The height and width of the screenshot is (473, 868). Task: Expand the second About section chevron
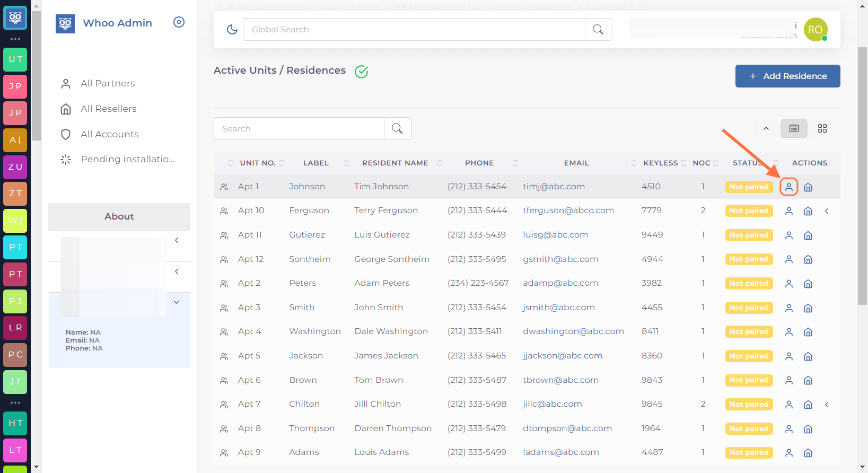coord(177,271)
